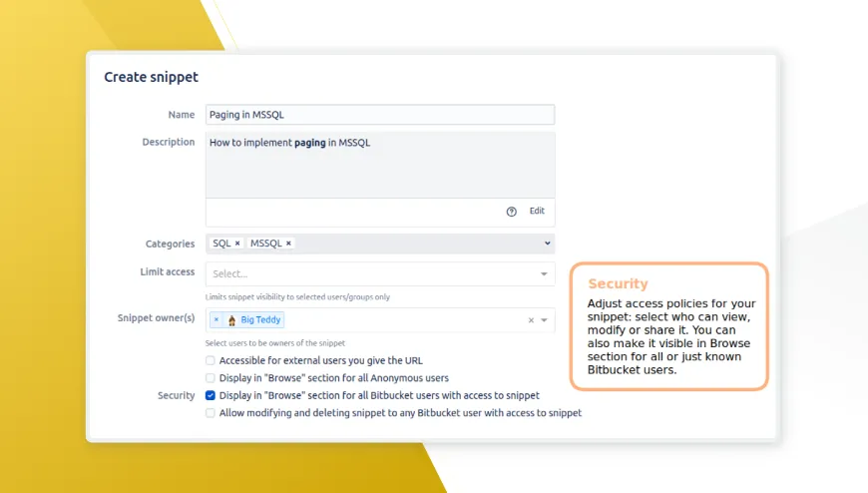This screenshot has width=868, height=493.
Task: Enable Display in Browse for Anonymous users
Action: pos(211,378)
